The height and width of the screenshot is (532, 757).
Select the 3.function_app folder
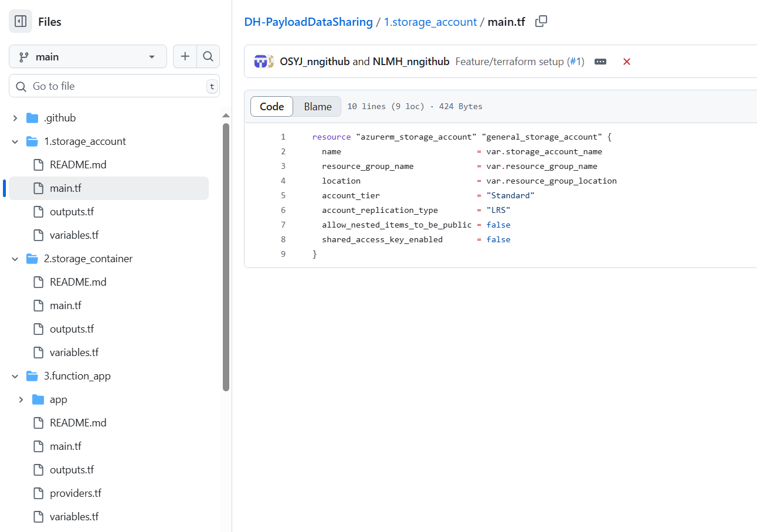(77, 376)
